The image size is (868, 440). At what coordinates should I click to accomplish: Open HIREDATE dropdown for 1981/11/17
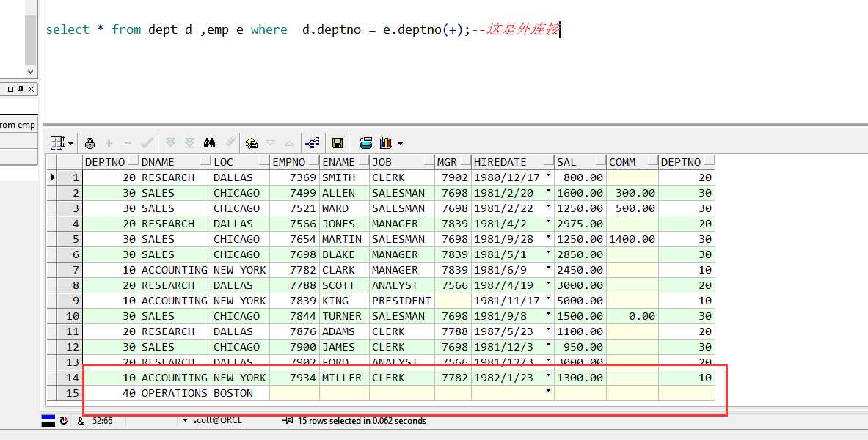tap(548, 298)
